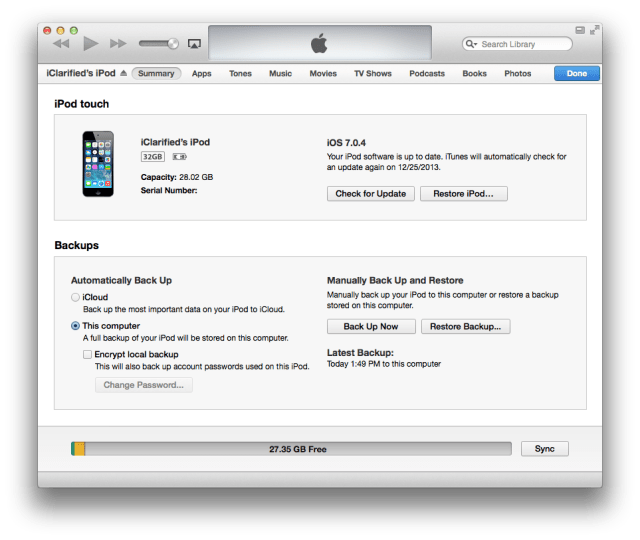The height and width of the screenshot is (540, 640).
Task: Click the iPod touch device image
Action: 98,164
